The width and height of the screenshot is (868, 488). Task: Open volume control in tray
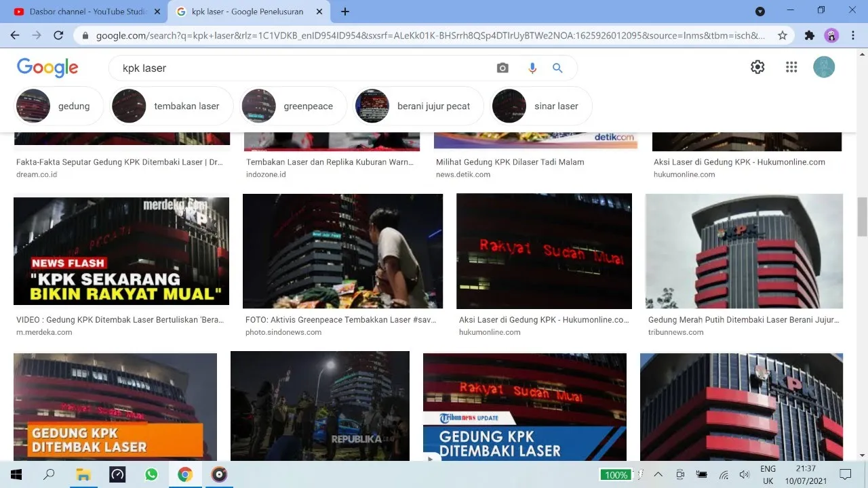coord(745,474)
